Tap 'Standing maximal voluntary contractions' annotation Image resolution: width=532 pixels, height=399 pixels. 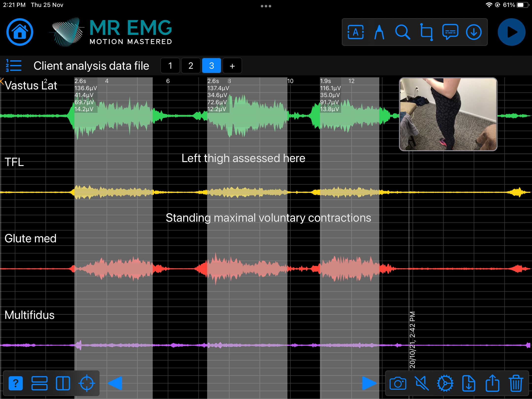pos(268,218)
